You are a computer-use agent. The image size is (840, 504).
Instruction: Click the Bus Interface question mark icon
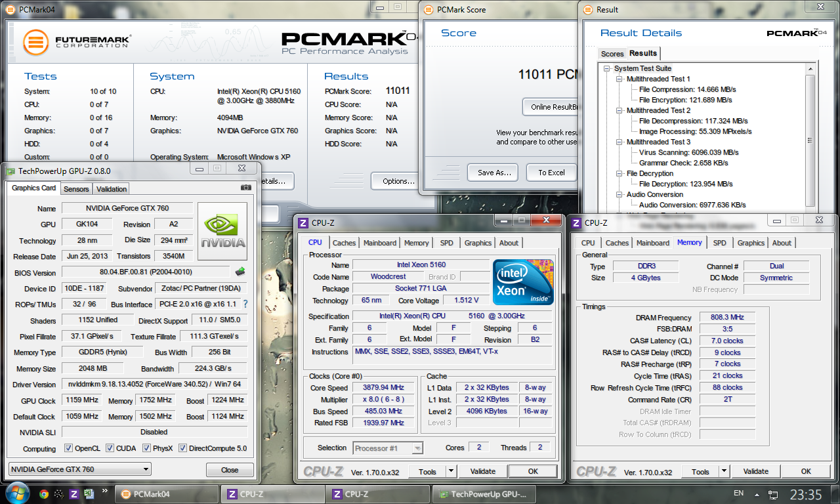(245, 304)
